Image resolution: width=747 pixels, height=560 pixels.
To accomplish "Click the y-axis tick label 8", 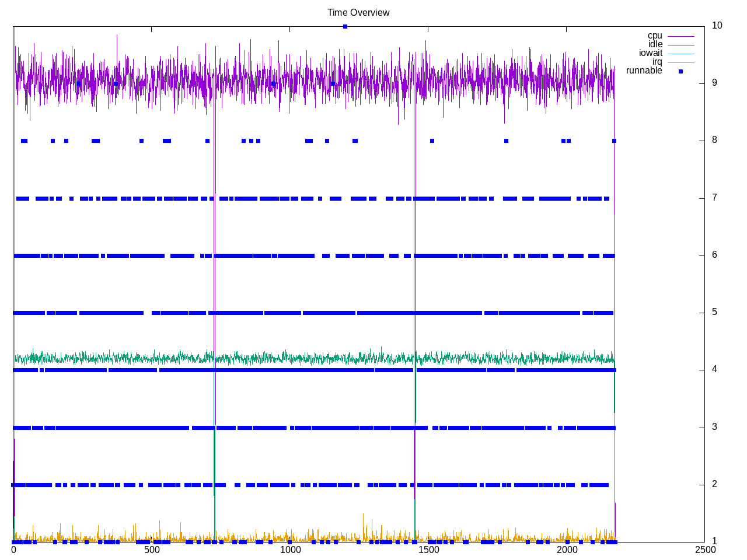I will coord(714,141).
